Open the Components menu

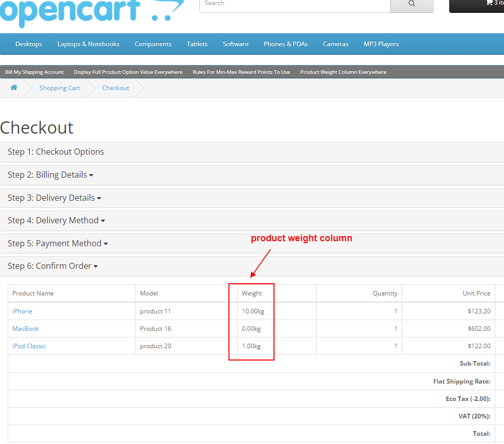coord(153,44)
